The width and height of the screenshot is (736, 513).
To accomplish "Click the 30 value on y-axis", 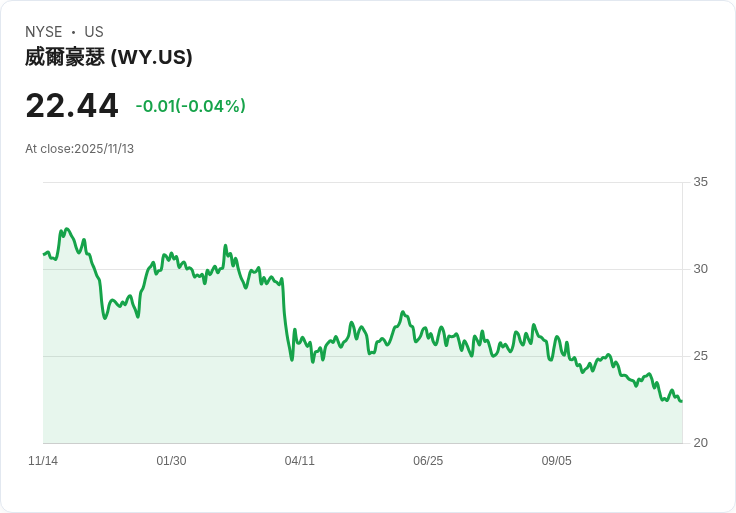I will coord(700,269).
